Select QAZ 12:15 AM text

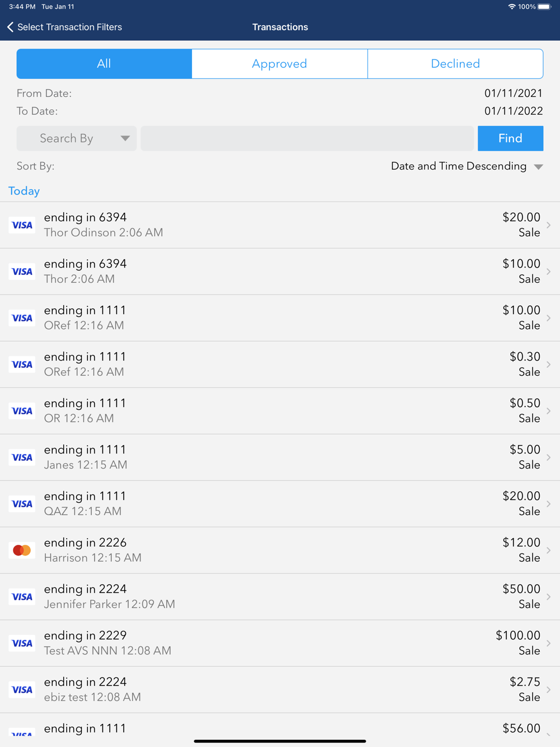click(83, 511)
